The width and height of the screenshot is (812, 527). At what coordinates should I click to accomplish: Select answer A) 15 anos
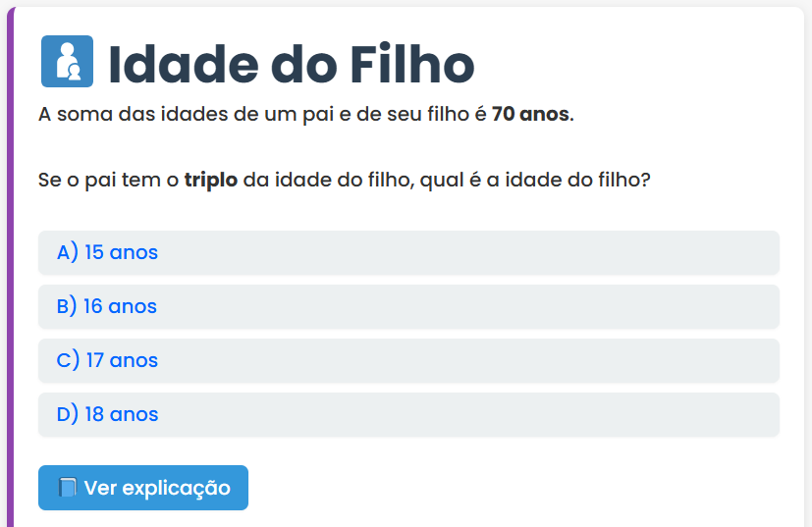407,252
